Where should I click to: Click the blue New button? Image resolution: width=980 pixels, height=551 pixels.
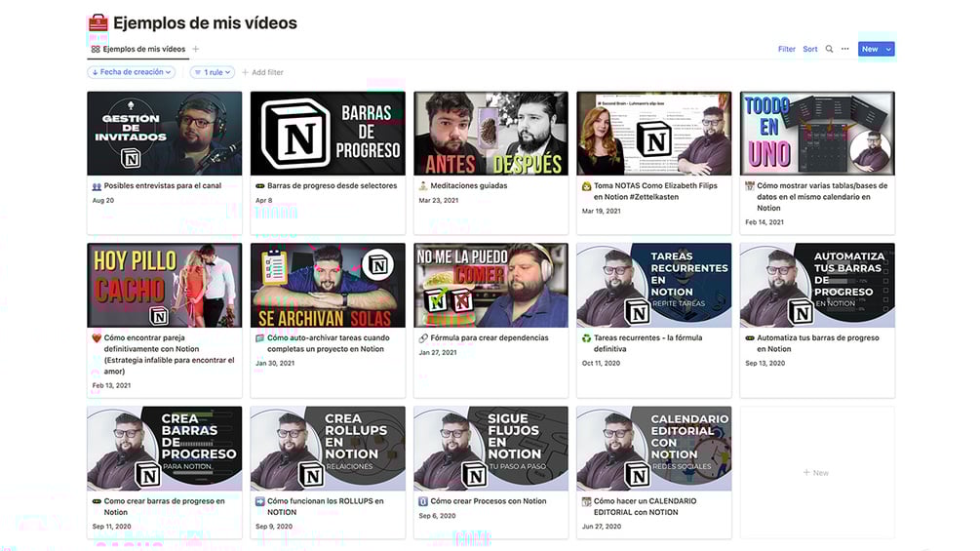(x=870, y=49)
